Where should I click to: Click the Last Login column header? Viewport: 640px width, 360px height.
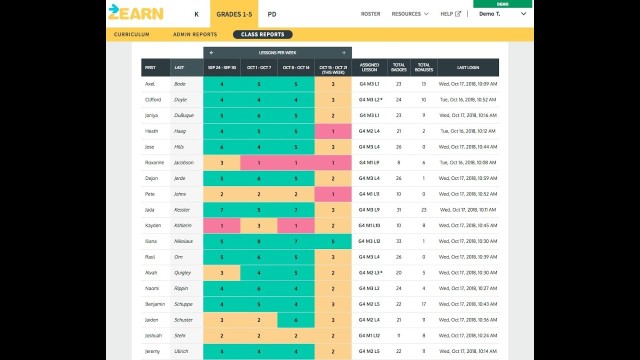pos(468,67)
